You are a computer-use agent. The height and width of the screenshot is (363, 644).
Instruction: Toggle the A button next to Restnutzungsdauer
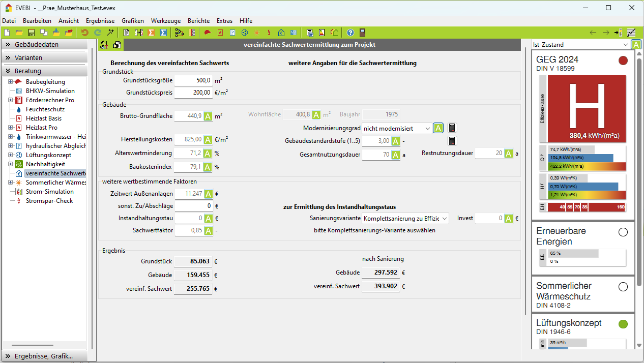[x=509, y=154]
